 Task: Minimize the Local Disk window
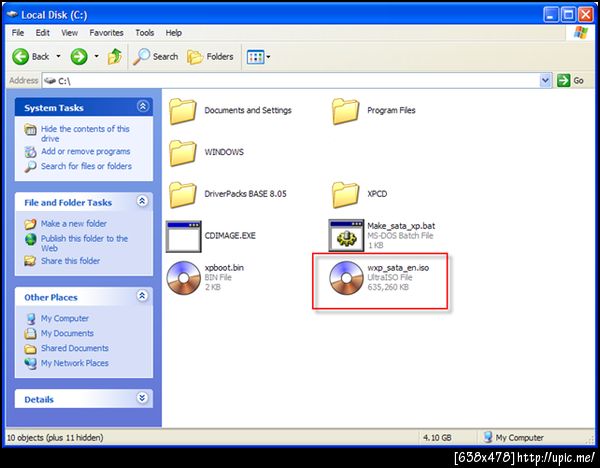pos(551,15)
